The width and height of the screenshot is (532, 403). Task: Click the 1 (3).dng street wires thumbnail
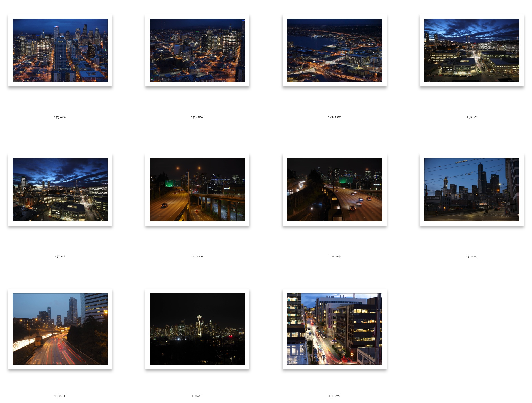point(471,189)
